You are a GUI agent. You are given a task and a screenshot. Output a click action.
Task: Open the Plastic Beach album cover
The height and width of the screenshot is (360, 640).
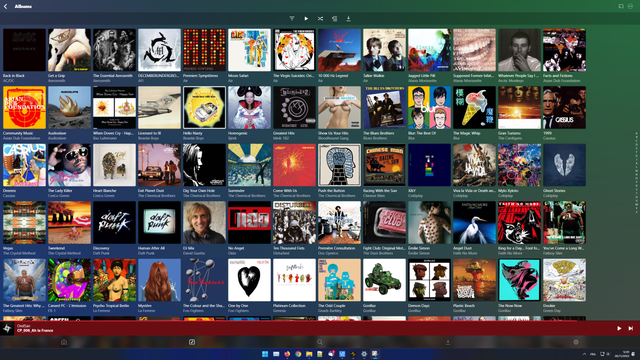coord(474,280)
